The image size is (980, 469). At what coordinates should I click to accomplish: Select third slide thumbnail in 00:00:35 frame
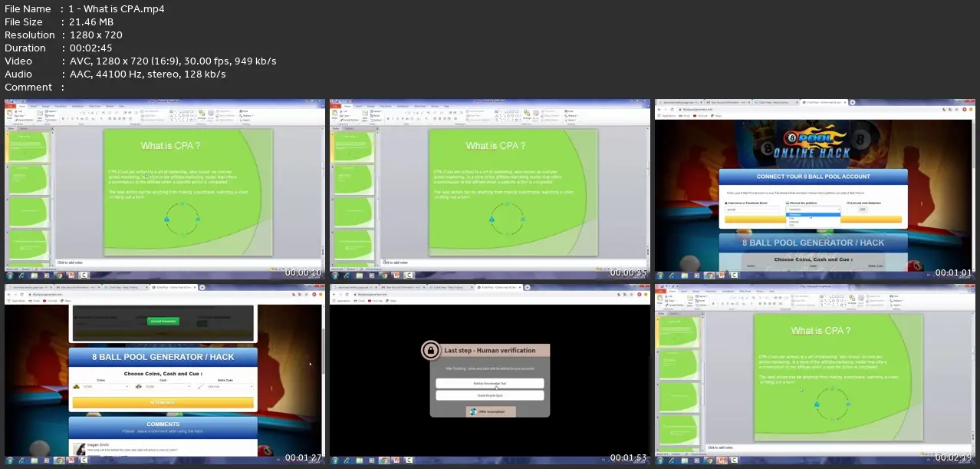pyautogui.click(x=354, y=212)
